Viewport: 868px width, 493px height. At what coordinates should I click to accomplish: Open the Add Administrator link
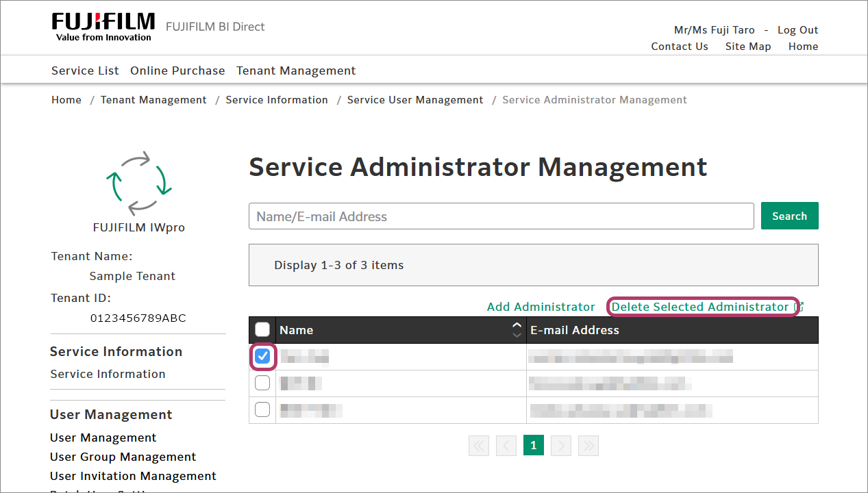point(541,307)
